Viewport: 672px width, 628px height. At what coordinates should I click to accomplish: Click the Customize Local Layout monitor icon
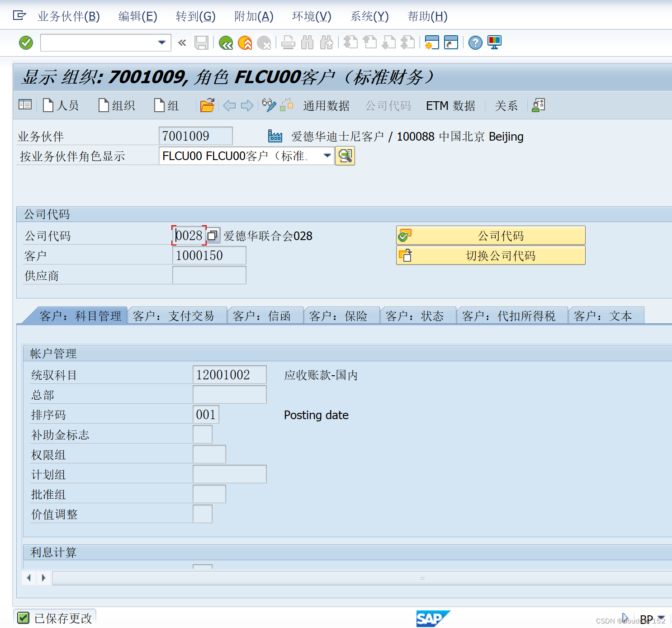click(494, 43)
